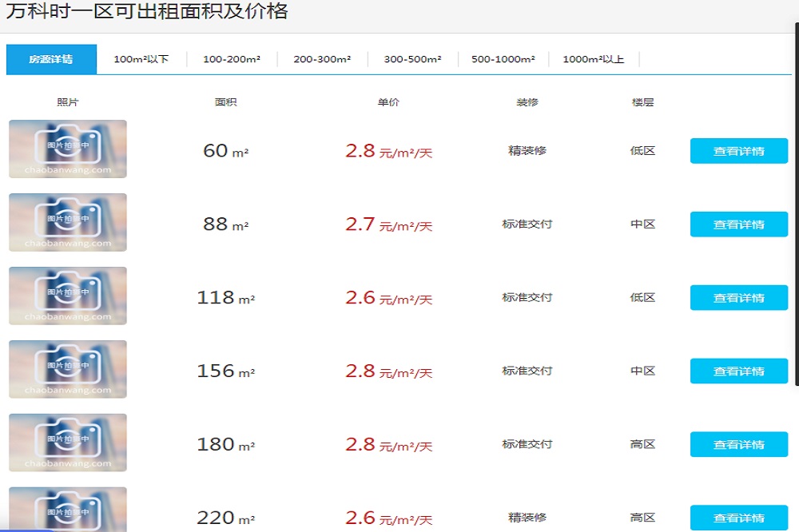Select the 房源详情 tab
The height and width of the screenshot is (532, 799).
[x=51, y=59]
